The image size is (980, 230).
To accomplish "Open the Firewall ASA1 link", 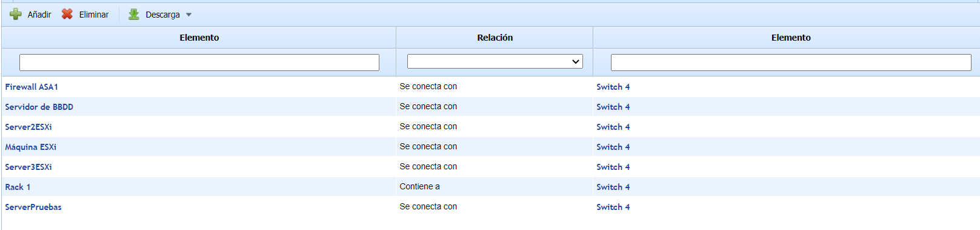I will 32,87.
